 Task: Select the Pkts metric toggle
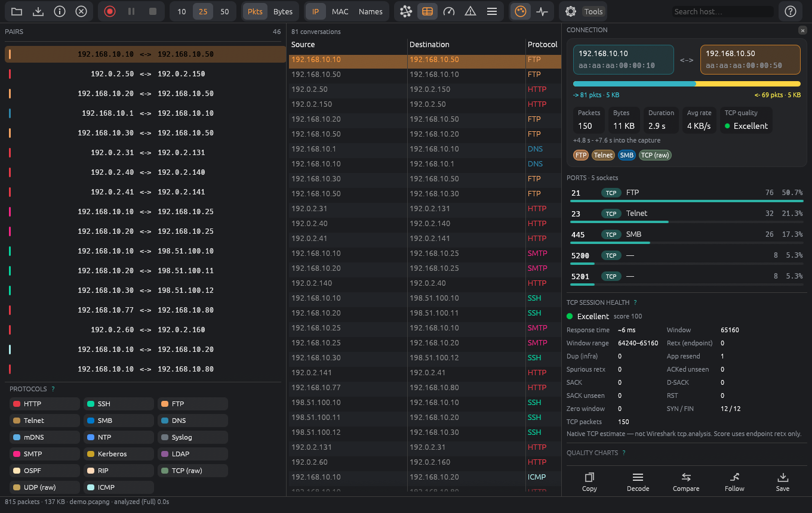tap(255, 11)
